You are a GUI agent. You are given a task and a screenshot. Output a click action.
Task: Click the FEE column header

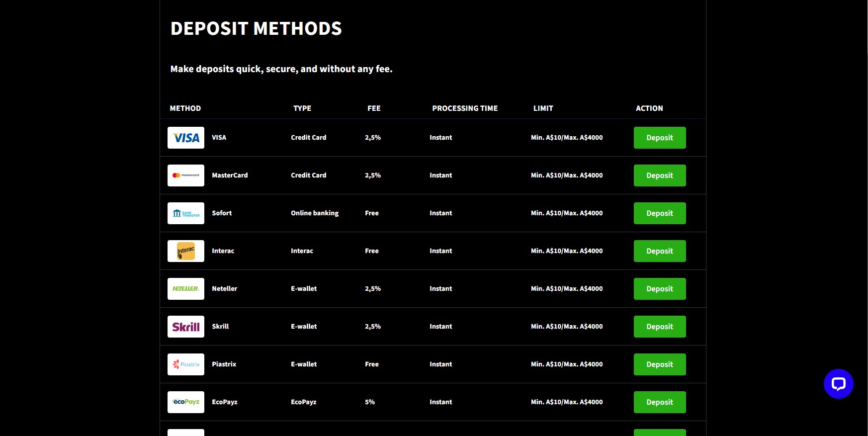(374, 108)
